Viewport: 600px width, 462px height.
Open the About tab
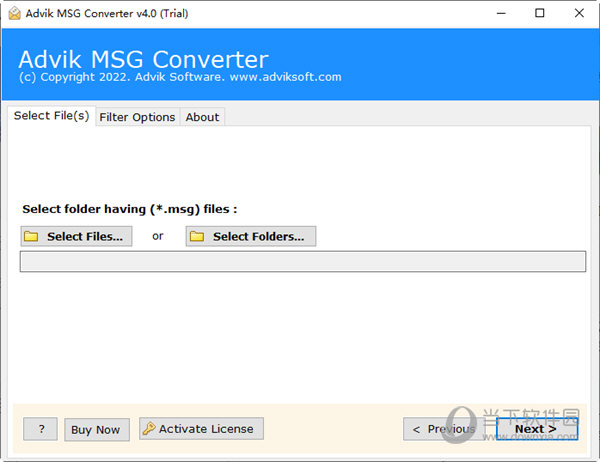pyautogui.click(x=202, y=117)
